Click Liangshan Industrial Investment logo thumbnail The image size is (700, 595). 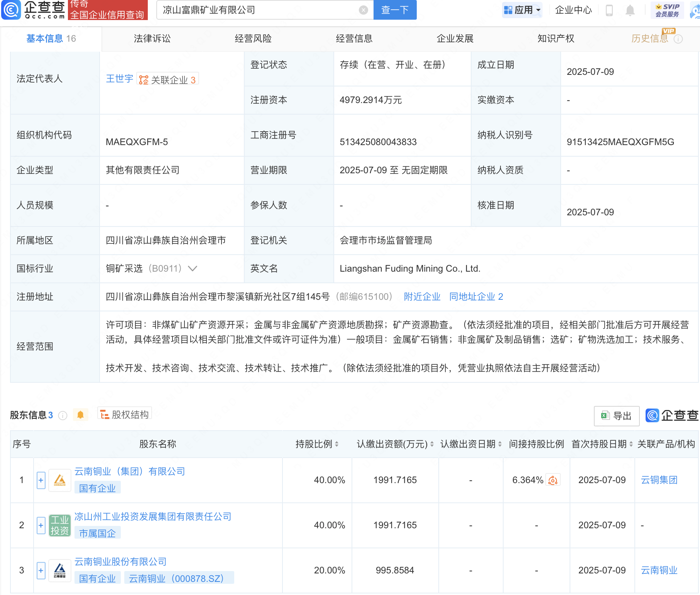tap(60, 526)
